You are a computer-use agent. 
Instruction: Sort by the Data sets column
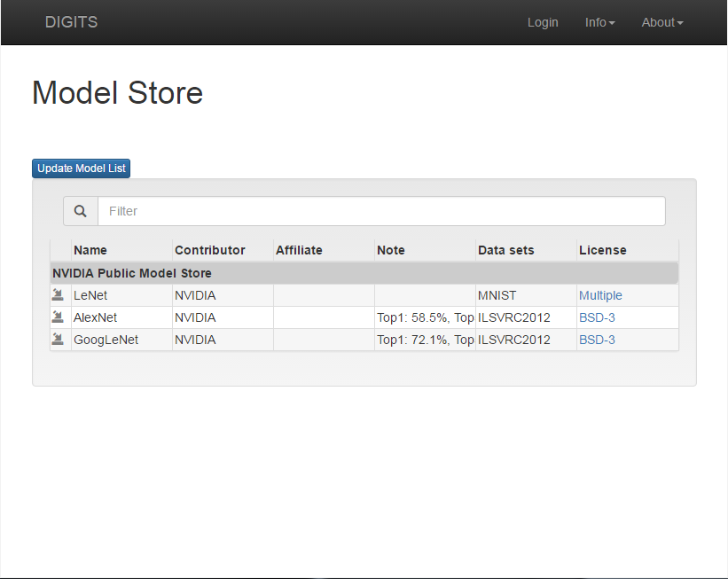(x=506, y=250)
